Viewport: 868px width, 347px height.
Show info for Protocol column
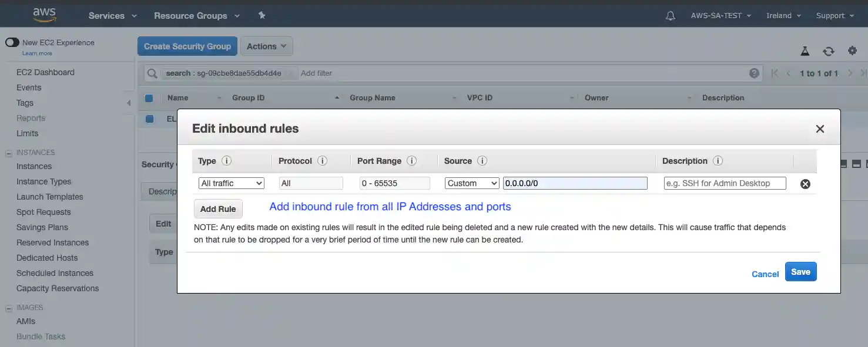(322, 161)
